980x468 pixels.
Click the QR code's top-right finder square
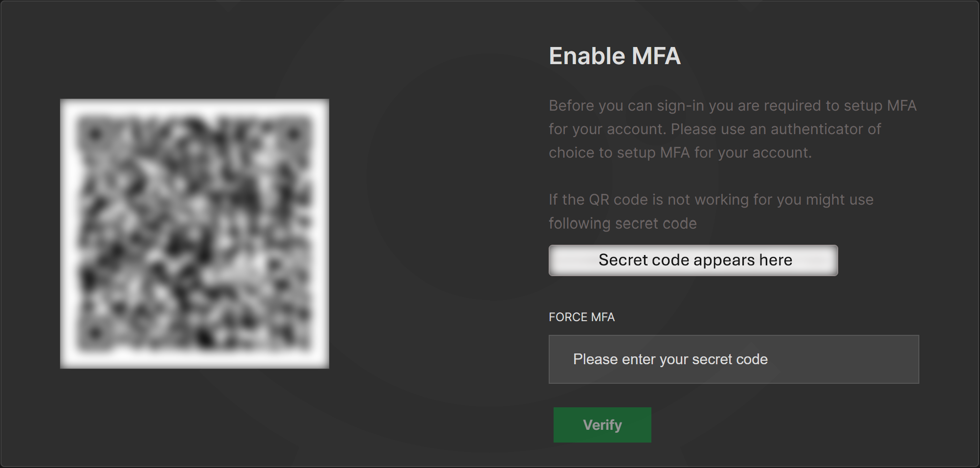tap(294, 133)
